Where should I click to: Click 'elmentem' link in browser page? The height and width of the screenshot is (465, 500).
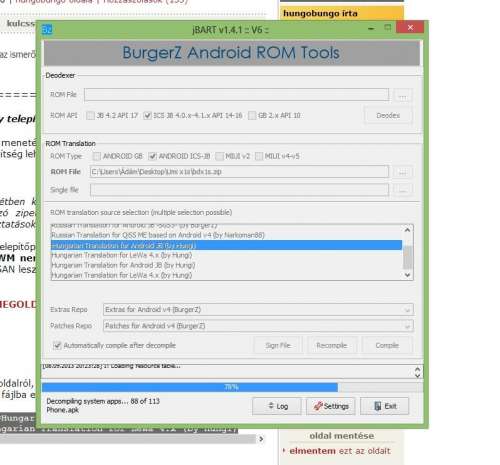(312, 451)
